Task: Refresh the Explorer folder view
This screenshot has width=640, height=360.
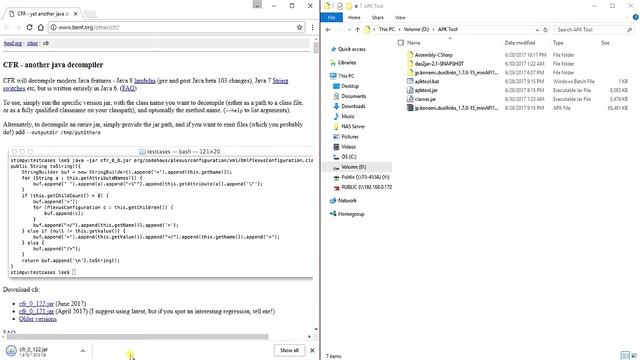Action: (x=545, y=30)
